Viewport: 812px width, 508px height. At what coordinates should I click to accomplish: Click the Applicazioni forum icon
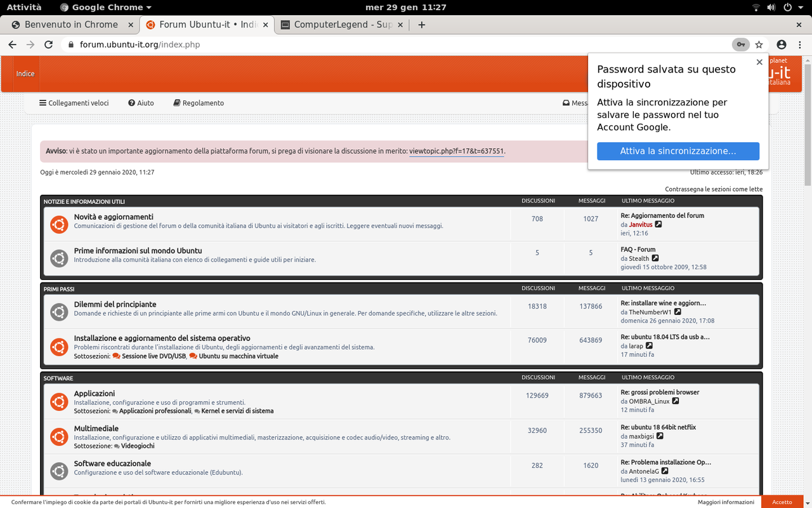point(59,402)
